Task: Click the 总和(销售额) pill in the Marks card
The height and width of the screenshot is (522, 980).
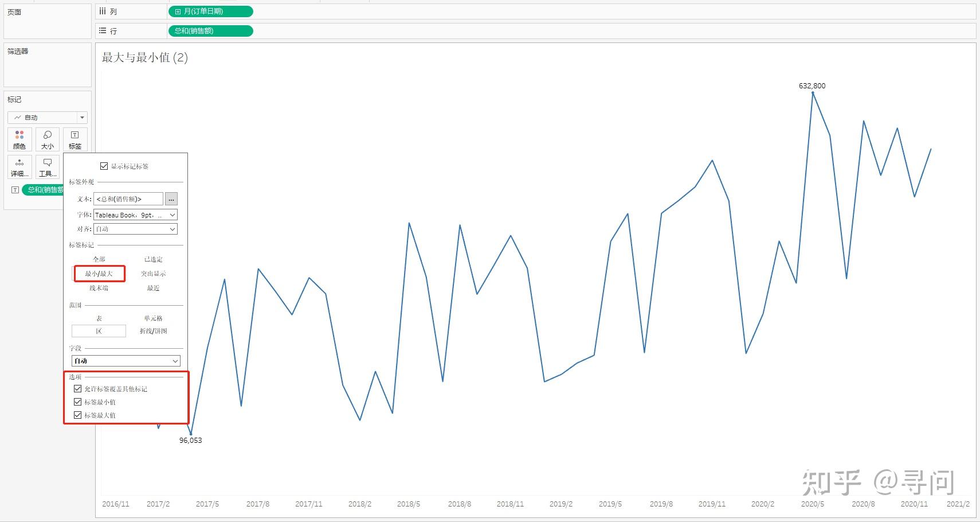Action: (x=44, y=190)
